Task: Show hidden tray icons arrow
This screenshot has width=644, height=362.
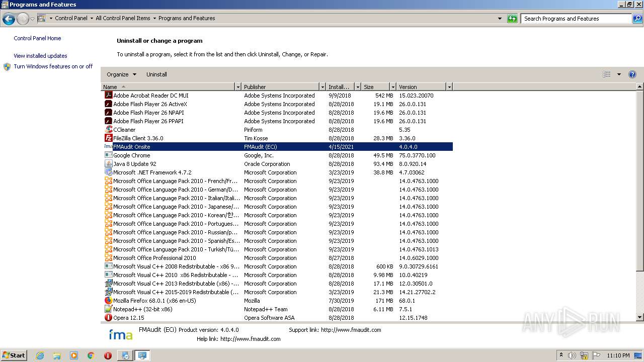Action: click(x=561, y=355)
